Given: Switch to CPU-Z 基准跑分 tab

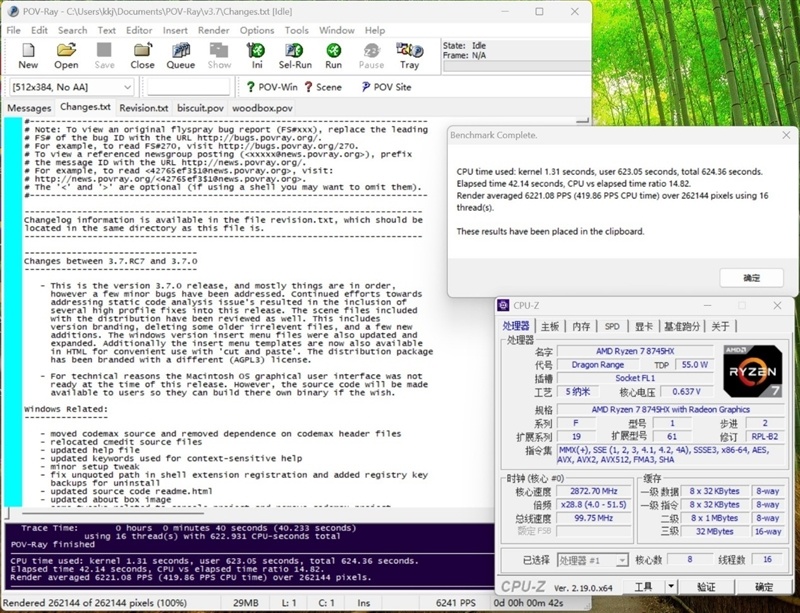Looking at the screenshot, I should pyautogui.click(x=682, y=326).
